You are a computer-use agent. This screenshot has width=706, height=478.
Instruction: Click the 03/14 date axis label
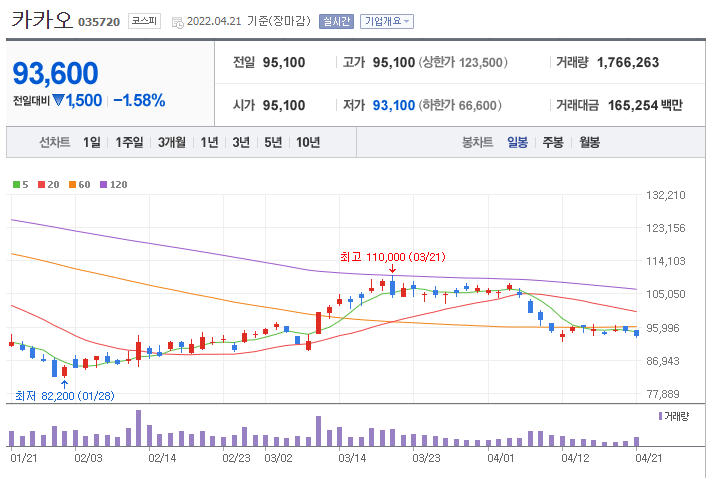pos(352,458)
